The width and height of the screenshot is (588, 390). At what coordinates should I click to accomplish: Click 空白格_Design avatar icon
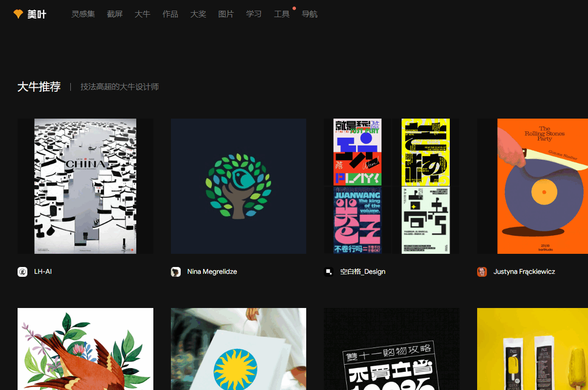[x=329, y=272]
